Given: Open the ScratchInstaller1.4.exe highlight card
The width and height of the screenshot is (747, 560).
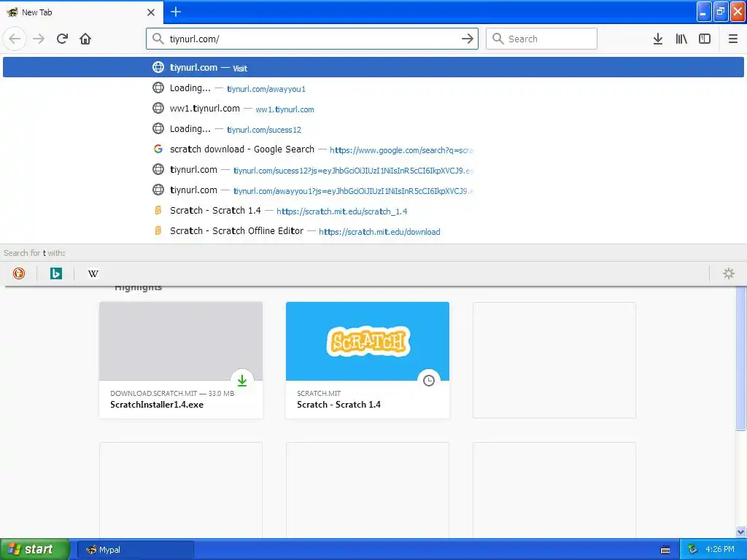Looking at the screenshot, I should coord(181,360).
